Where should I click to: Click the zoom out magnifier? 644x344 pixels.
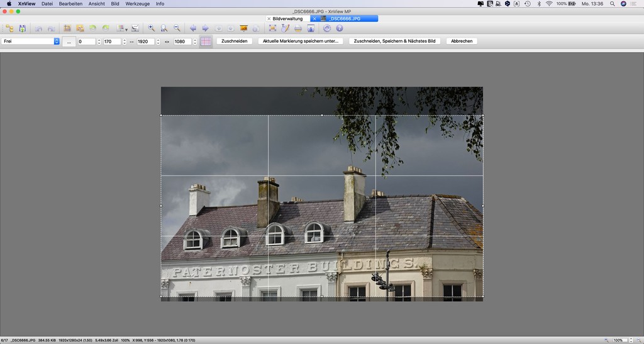(x=177, y=28)
